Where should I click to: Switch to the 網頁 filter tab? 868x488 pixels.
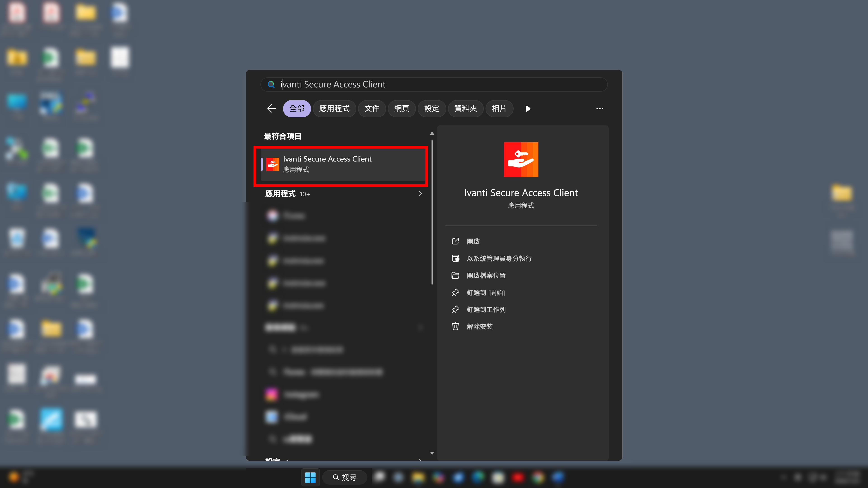tap(401, 108)
